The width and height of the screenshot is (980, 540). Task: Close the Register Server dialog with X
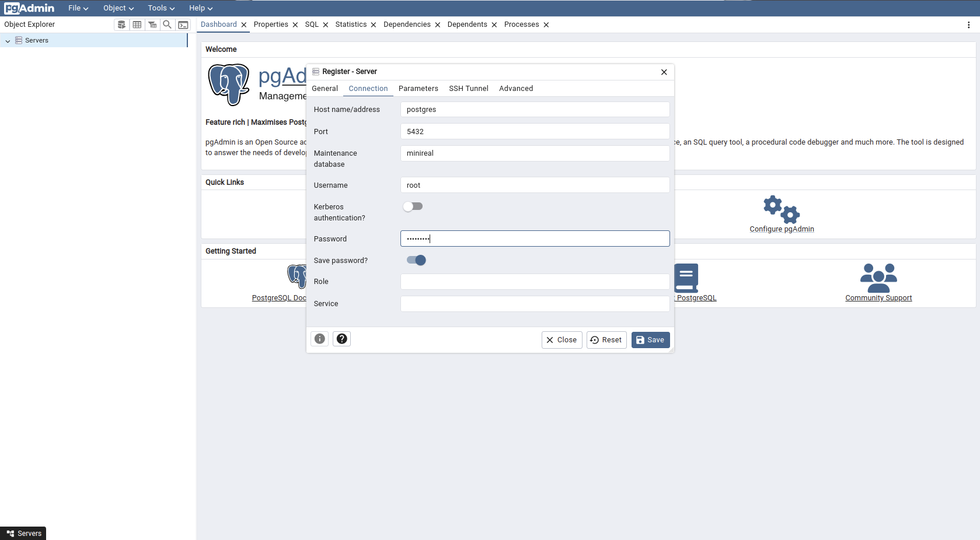(664, 72)
